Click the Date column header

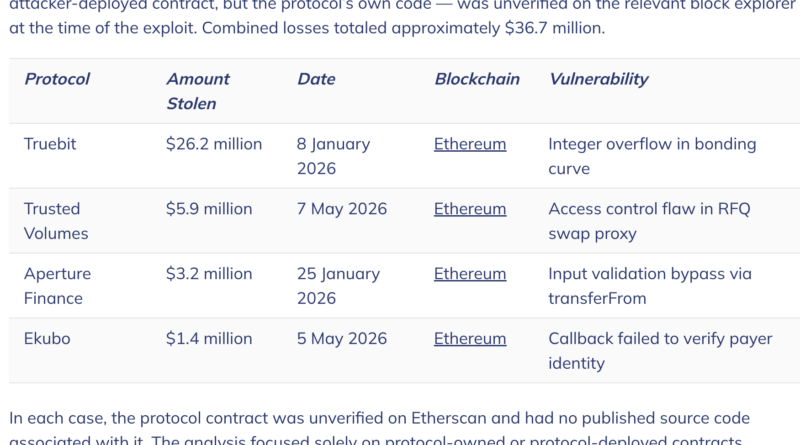(316, 79)
